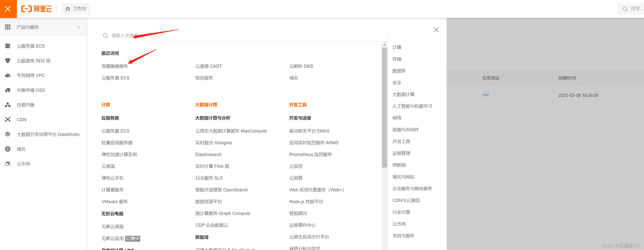Open recent 域名 link
Viewport: 644px width, 250px height.
click(294, 78)
